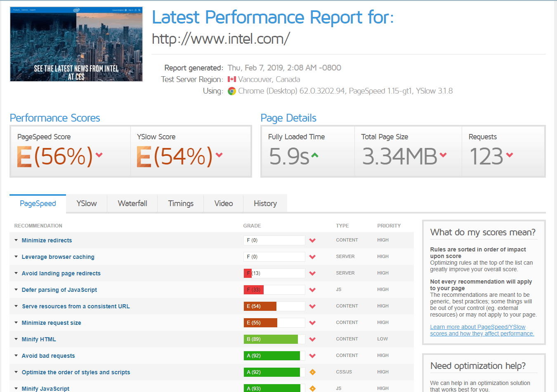Click the Need optimization help? heading
The height and width of the screenshot is (392, 557).
(478, 366)
